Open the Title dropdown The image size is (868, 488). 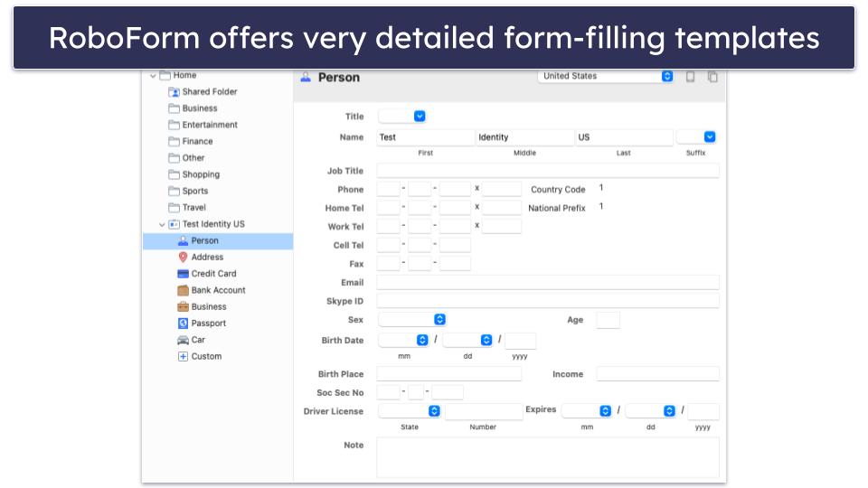(401, 117)
